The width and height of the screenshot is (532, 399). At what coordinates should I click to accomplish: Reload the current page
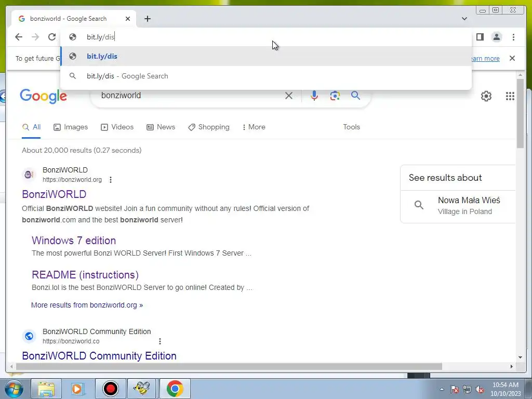(x=52, y=37)
